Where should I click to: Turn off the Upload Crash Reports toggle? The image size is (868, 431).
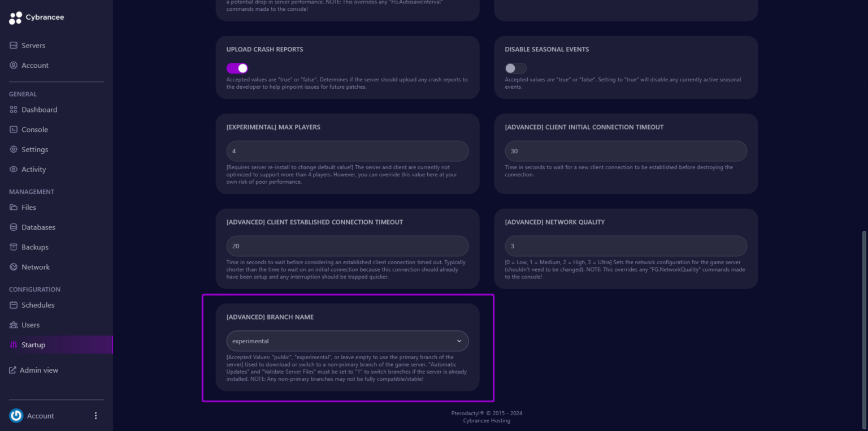(237, 68)
